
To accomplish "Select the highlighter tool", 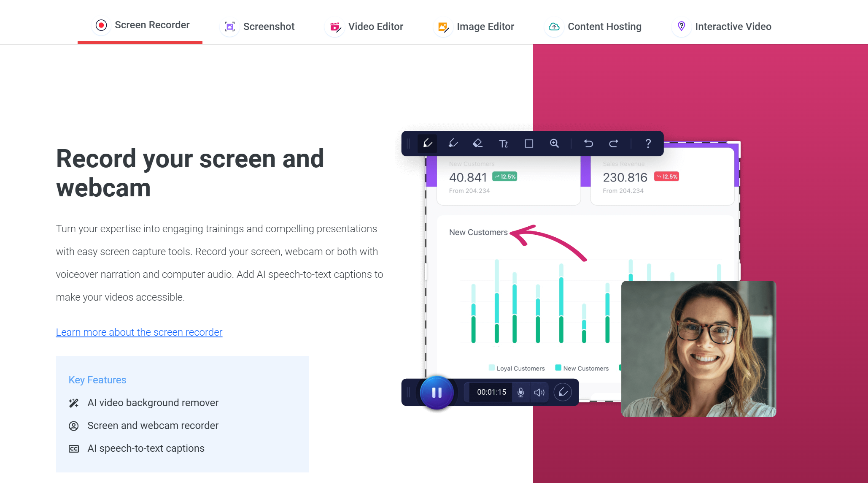I will coord(453,144).
